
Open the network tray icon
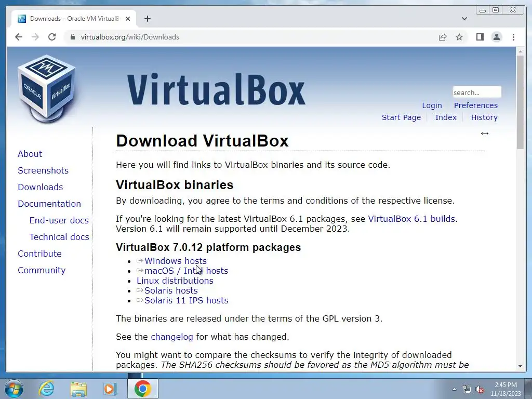coord(467,389)
